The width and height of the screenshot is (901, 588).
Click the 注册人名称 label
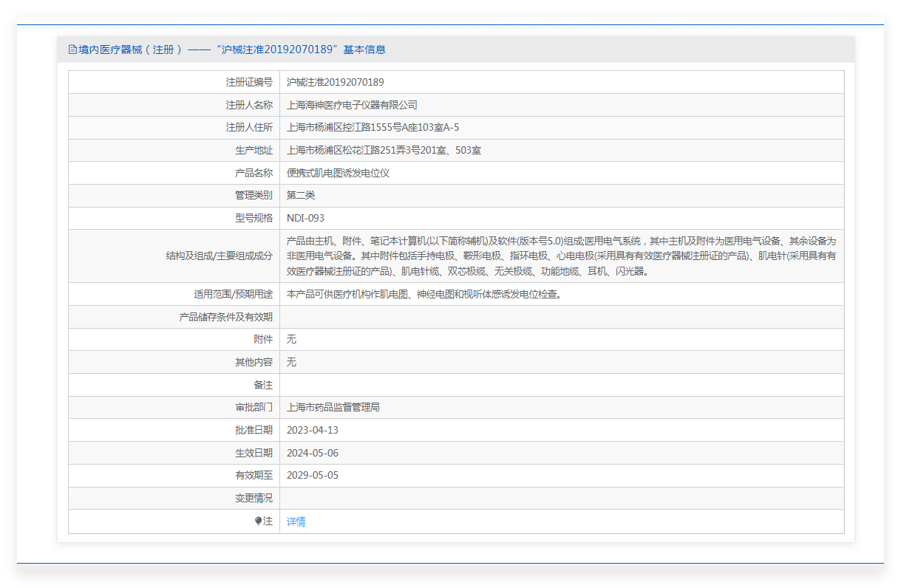tap(249, 105)
